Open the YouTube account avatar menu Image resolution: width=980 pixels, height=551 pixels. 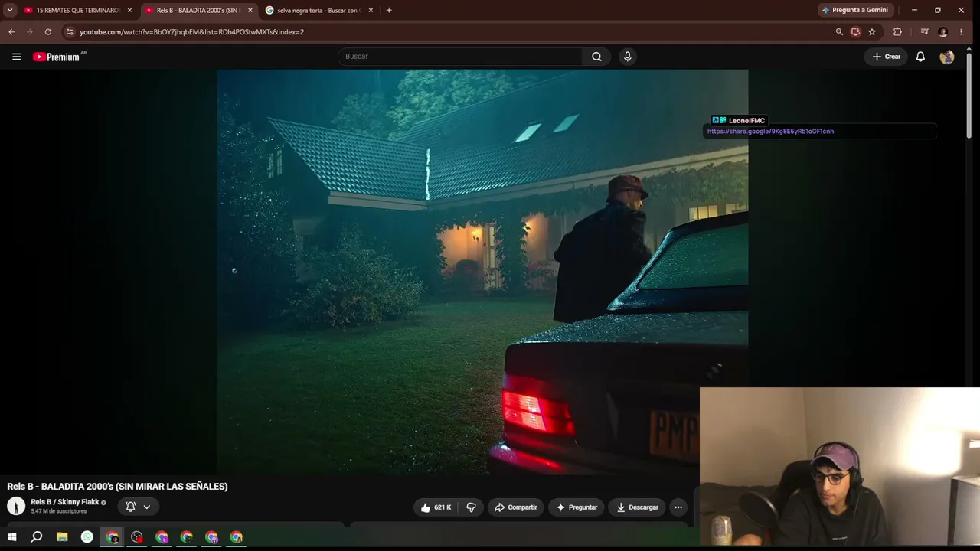947,57
